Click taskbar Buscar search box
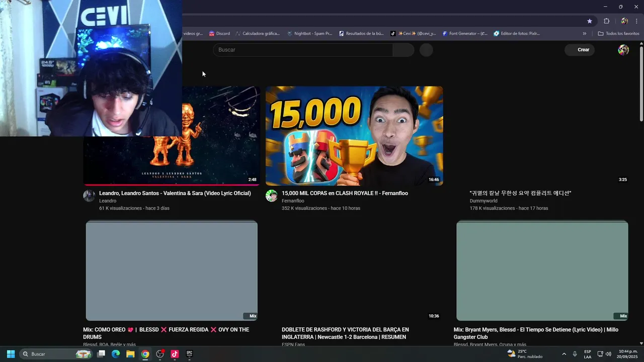Screen dimensions: 644x362 (56, 354)
